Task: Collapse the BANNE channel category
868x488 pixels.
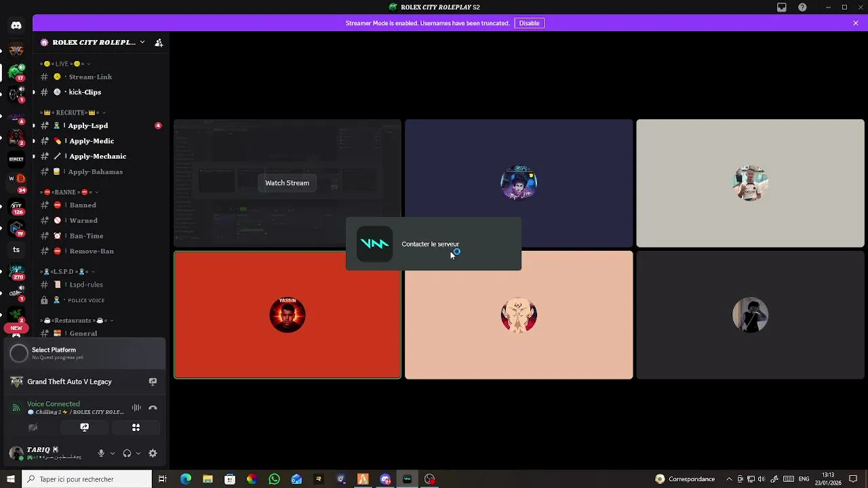Action: (68, 192)
